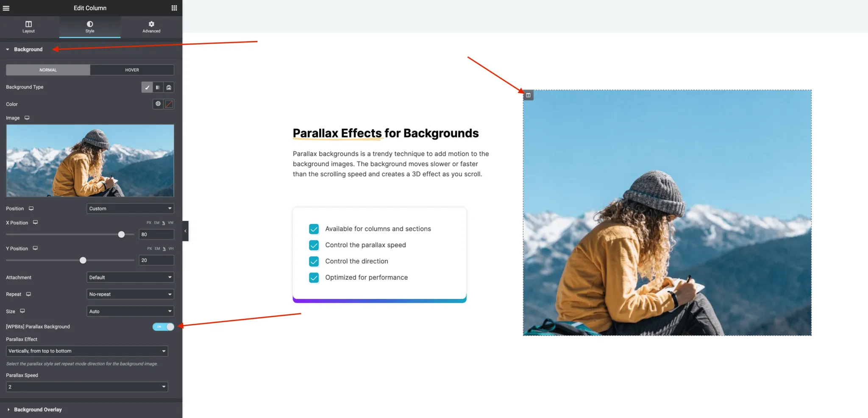The width and height of the screenshot is (868, 418).
Task: Click the Control the direction checkmark icon
Action: (x=314, y=261)
